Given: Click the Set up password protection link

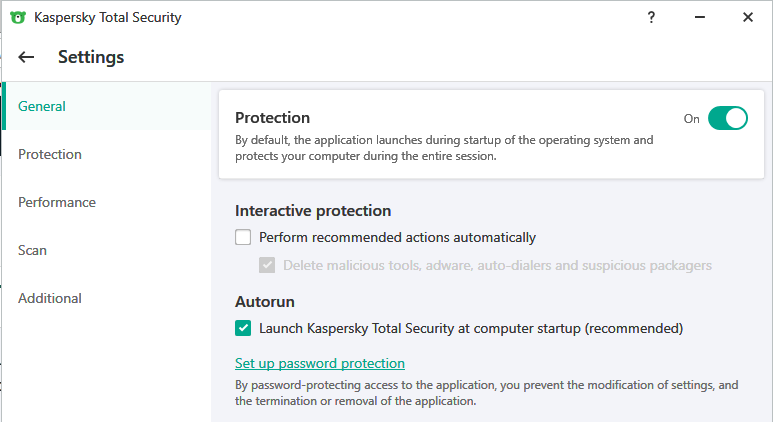Looking at the screenshot, I should [320, 363].
